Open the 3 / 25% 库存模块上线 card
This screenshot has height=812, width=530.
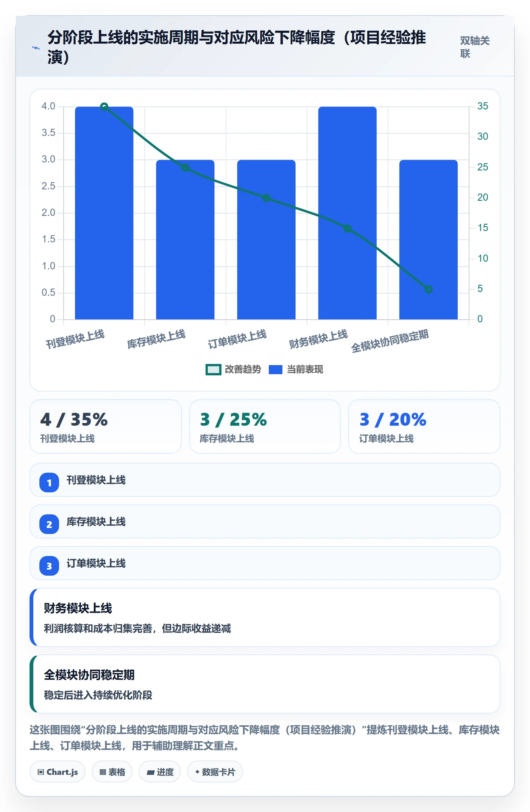[265, 426]
